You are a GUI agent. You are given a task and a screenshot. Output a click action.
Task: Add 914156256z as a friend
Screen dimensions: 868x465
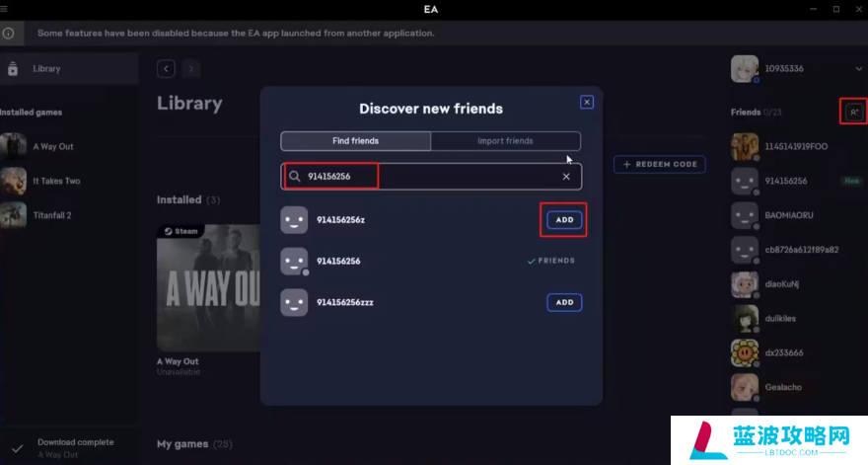564,220
